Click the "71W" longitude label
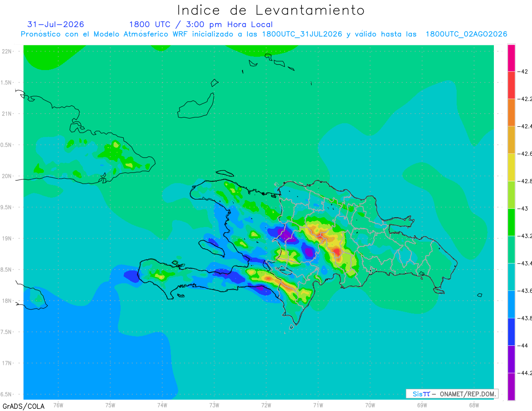 [318, 405]
